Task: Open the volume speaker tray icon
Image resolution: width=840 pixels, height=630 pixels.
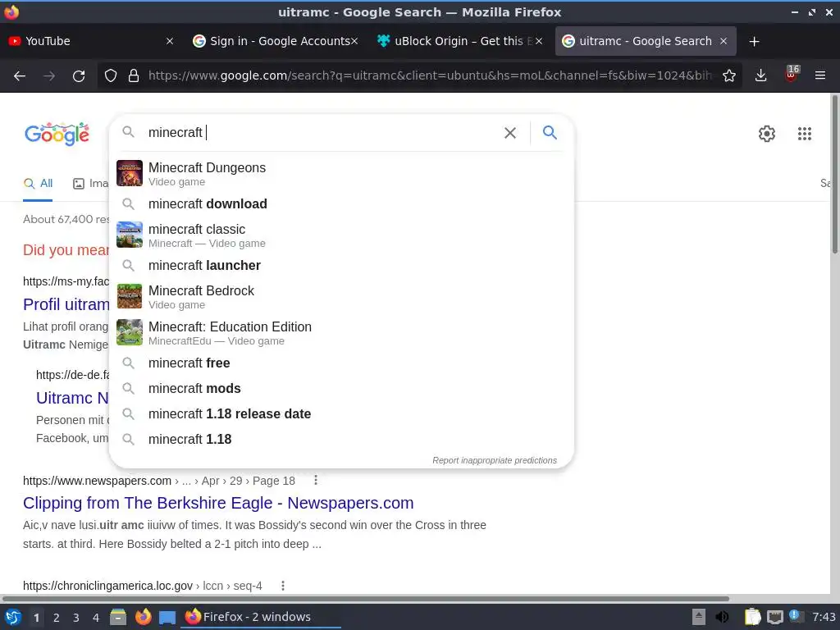Action: point(722,617)
